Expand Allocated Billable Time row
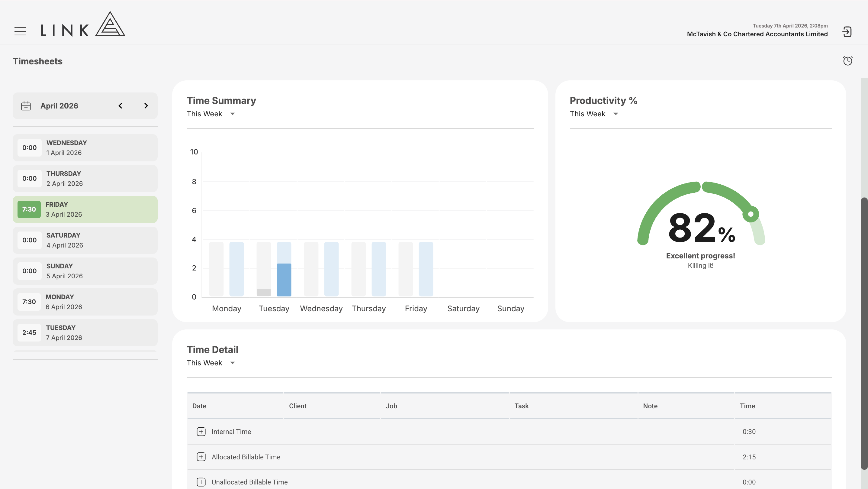868x489 pixels. (x=201, y=457)
